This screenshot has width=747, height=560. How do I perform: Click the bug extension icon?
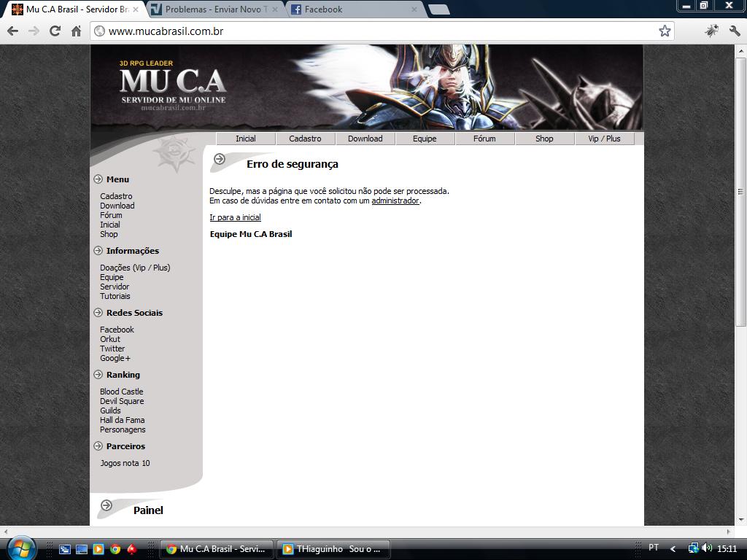point(711,31)
